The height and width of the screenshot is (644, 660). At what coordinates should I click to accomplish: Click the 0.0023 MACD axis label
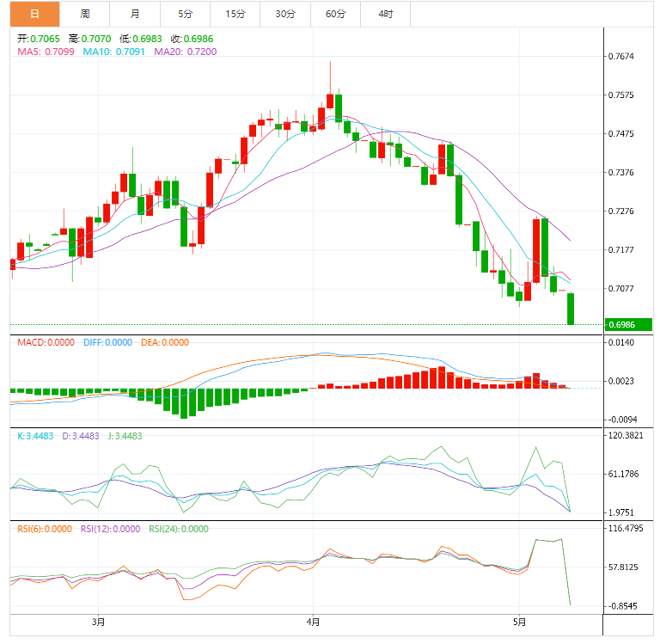click(x=621, y=381)
